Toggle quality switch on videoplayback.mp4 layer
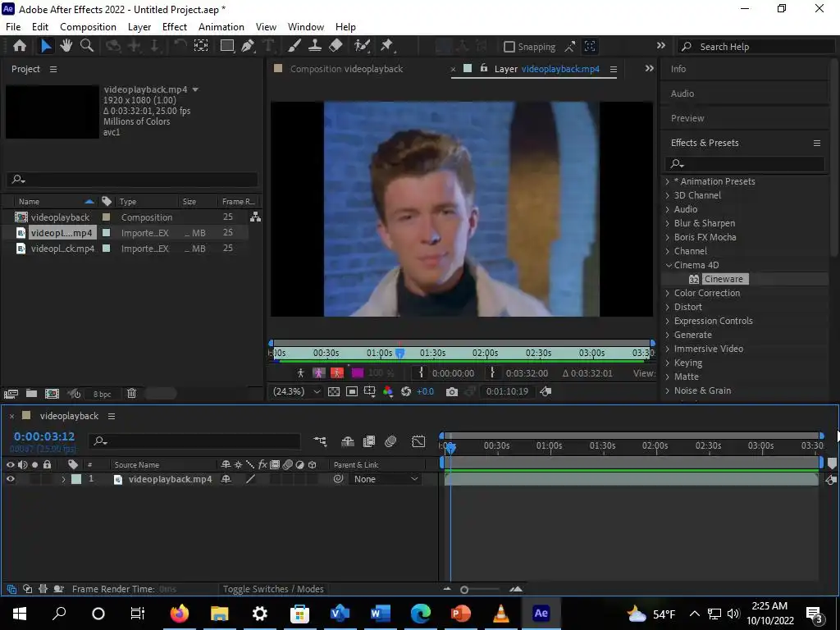The width and height of the screenshot is (840, 630). [250, 479]
